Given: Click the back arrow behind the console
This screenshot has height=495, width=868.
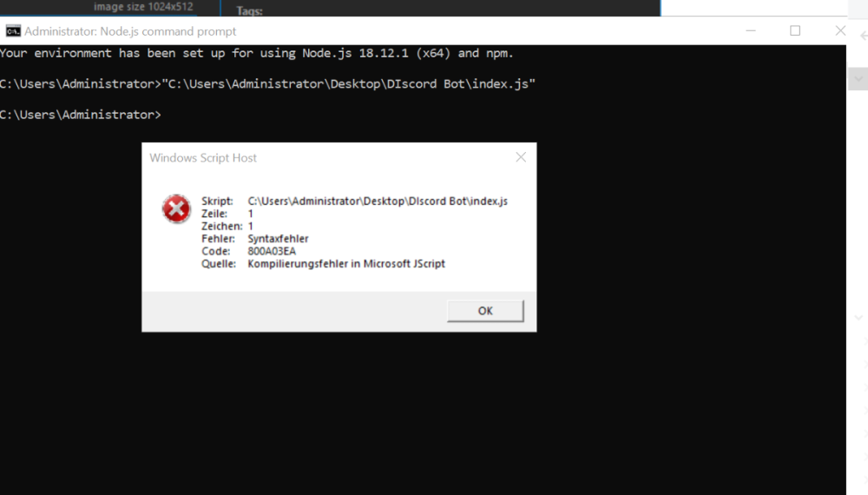Looking at the screenshot, I should point(863,36).
